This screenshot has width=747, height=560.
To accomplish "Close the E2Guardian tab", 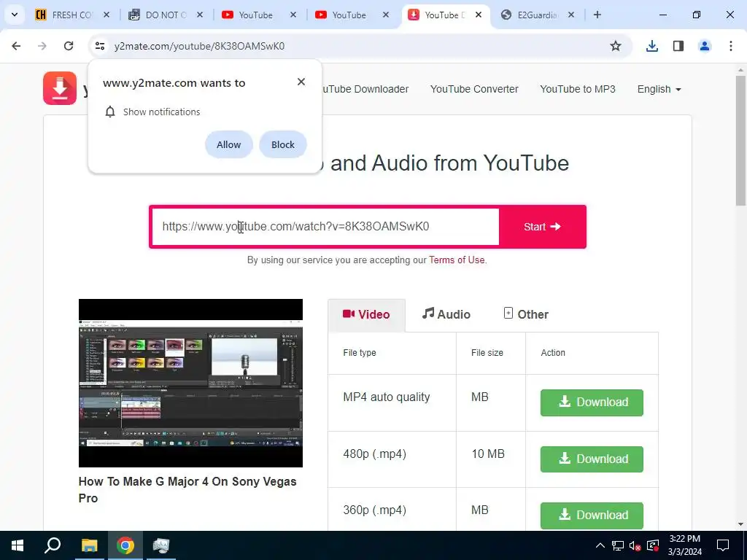I will coord(571,15).
